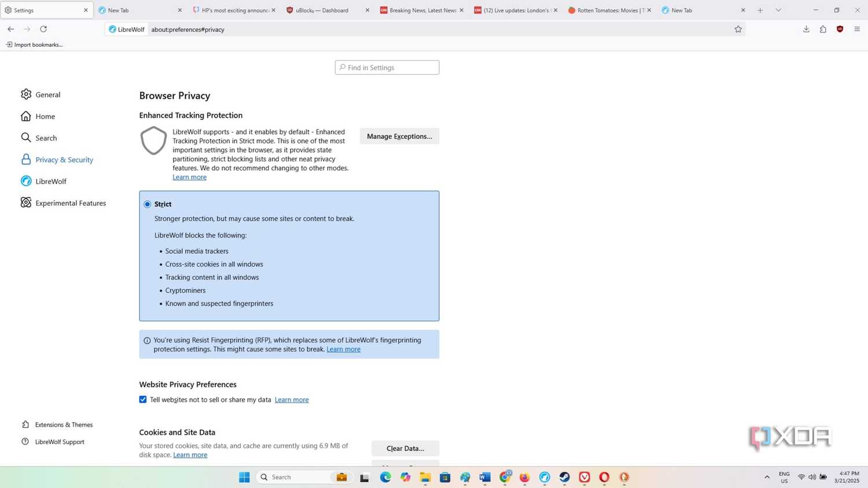Open DuckDuckGo browser from the taskbar

(624, 477)
